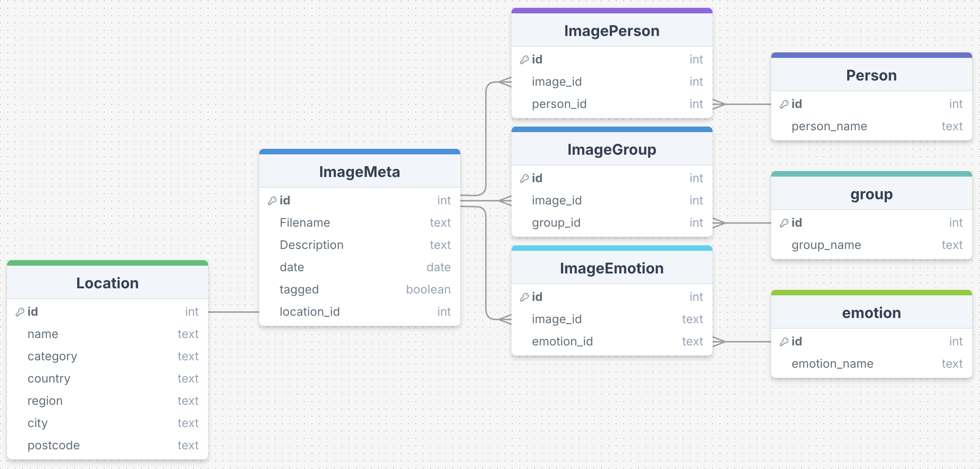Click the person_id field in ImagePerson
Screen dimensions: 980x469
coord(612,104)
